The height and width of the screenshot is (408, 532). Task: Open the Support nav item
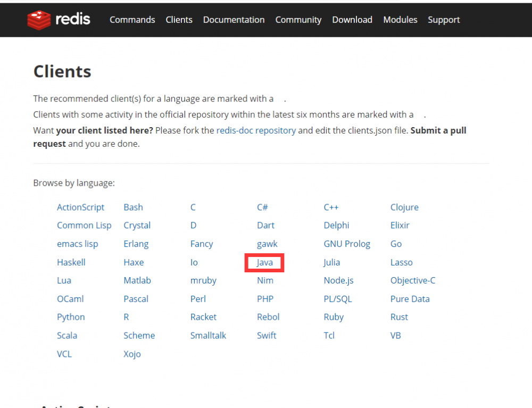(x=444, y=20)
